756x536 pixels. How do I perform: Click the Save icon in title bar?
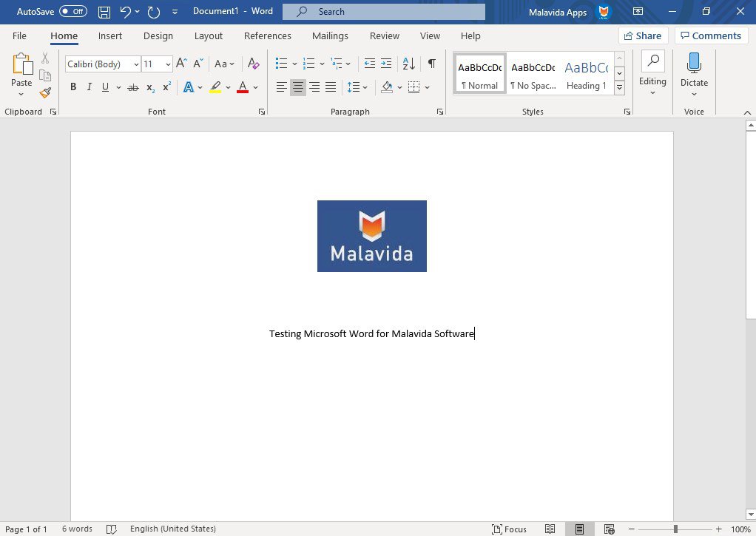coord(104,12)
